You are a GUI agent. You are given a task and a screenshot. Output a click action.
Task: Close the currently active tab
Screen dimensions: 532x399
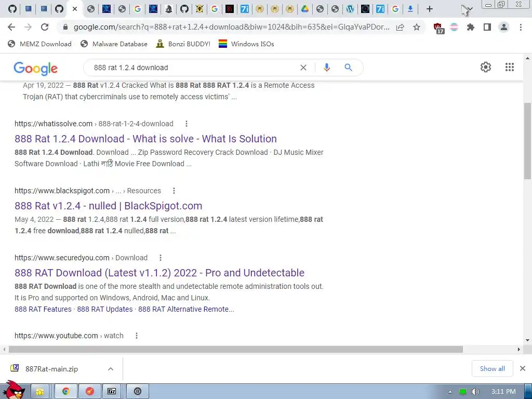coord(75,9)
